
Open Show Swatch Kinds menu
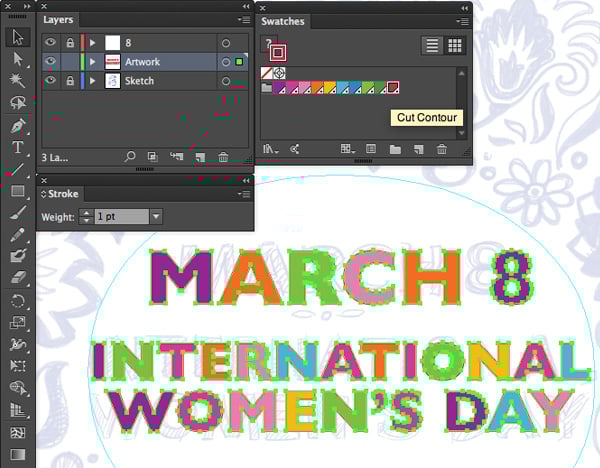[x=348, y=149]
